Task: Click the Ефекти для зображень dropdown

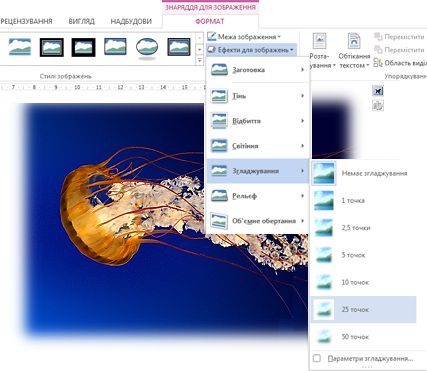Action: 251,50
